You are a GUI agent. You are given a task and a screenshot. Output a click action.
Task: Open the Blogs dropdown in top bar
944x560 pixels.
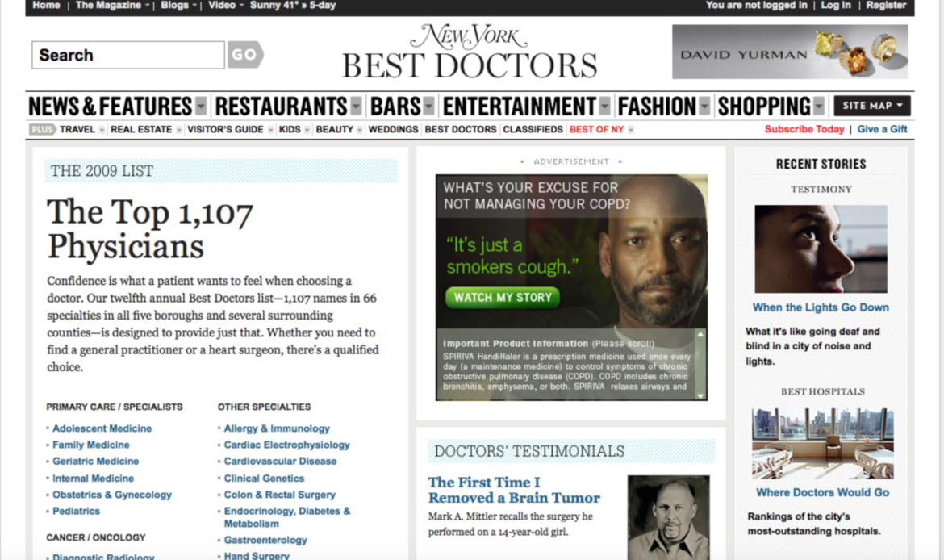click(x=178, y=6)
